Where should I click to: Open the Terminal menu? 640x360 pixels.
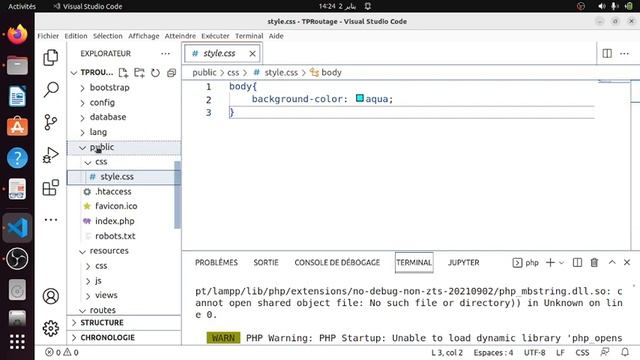[249, 36]
